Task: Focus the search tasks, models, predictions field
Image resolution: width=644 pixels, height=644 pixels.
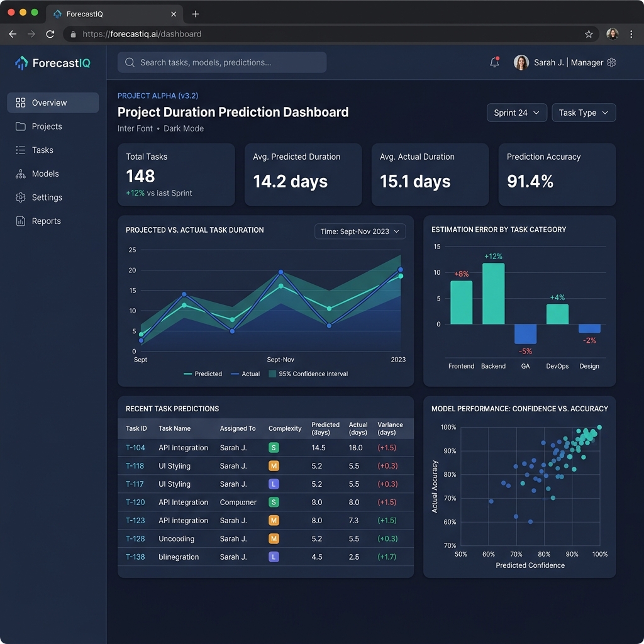Action: click(x=222, y=62)
